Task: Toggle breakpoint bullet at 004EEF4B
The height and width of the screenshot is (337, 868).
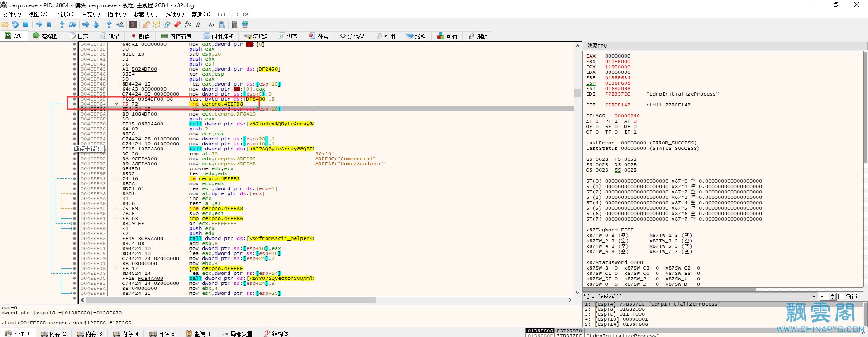Action: [x=75, y=84]
